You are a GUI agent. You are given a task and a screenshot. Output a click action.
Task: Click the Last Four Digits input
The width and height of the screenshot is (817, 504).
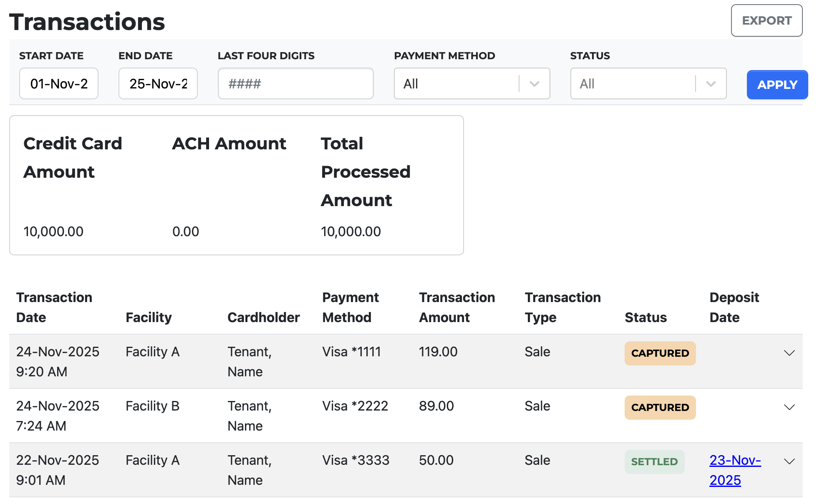click(x=295, y=84)
